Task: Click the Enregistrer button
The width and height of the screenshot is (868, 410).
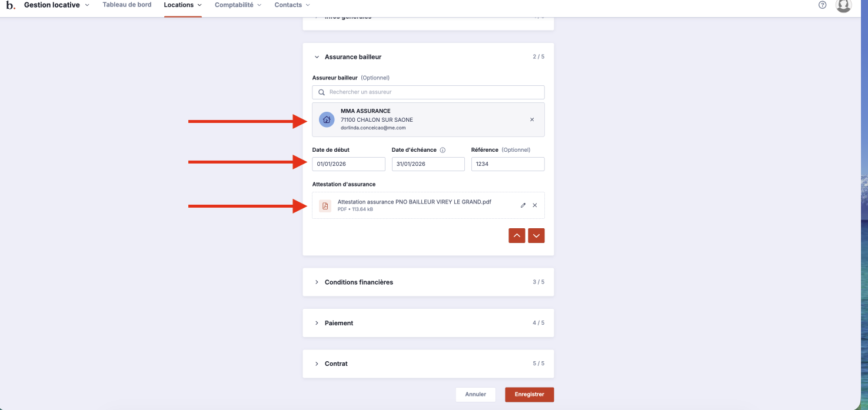Action: click(529, 394)
